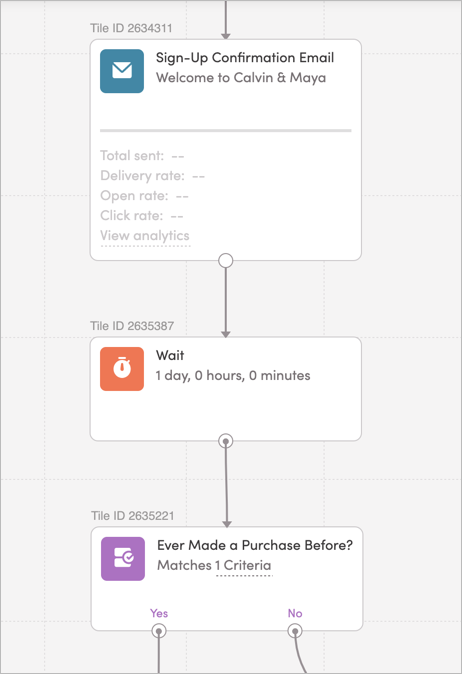Click the Tile ID 2634311 label
Viewport: 462px width, 674px height.
pos(131,28)
